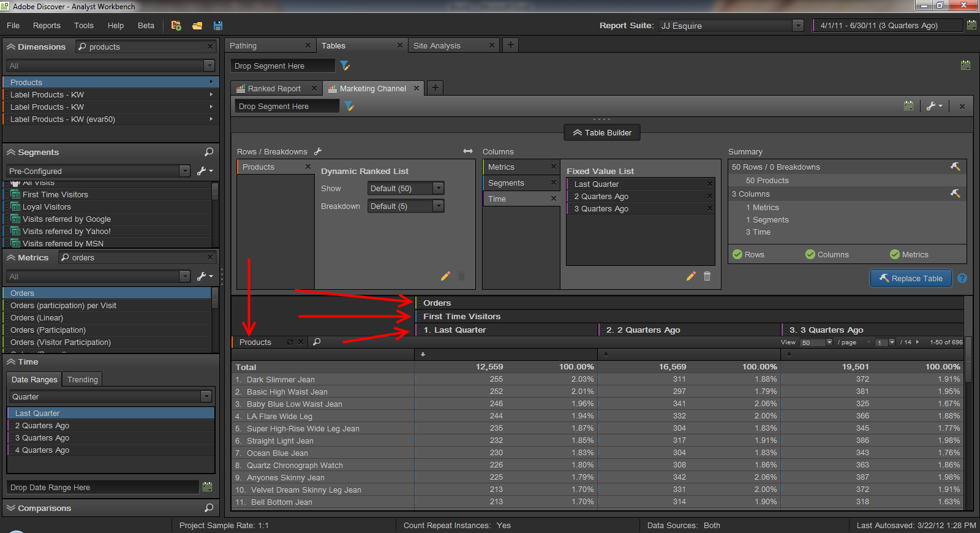Switch to the Ranked Report tab
The height and width of the screenshot is (533, 980).
coord(274,89)
